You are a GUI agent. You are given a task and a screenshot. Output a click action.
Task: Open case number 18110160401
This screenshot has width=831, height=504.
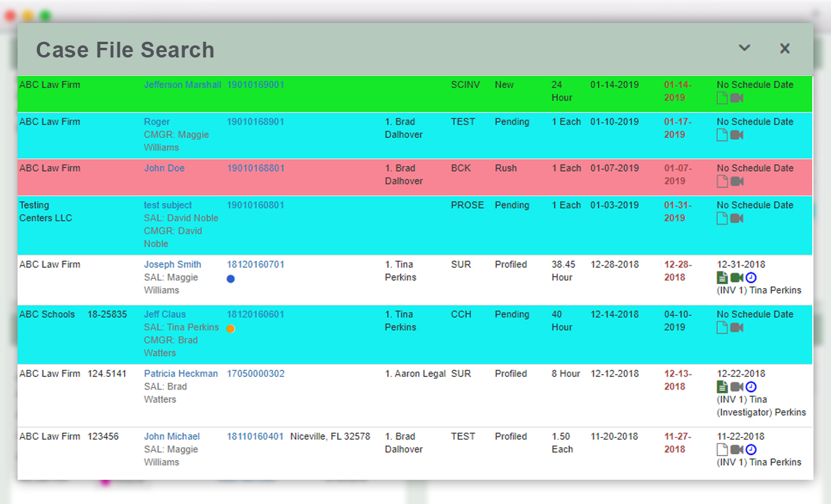click(255, 436)
